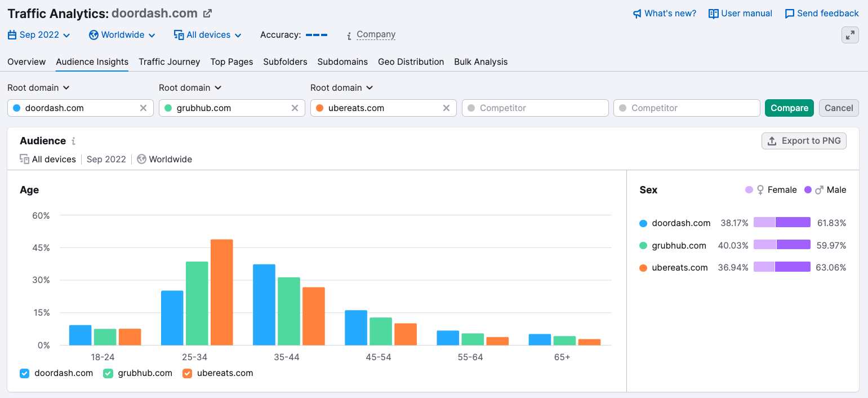Expand widget to fullscreen icon
The height and width of the screenshot is (398, 868).
click(x=850, y=35)
